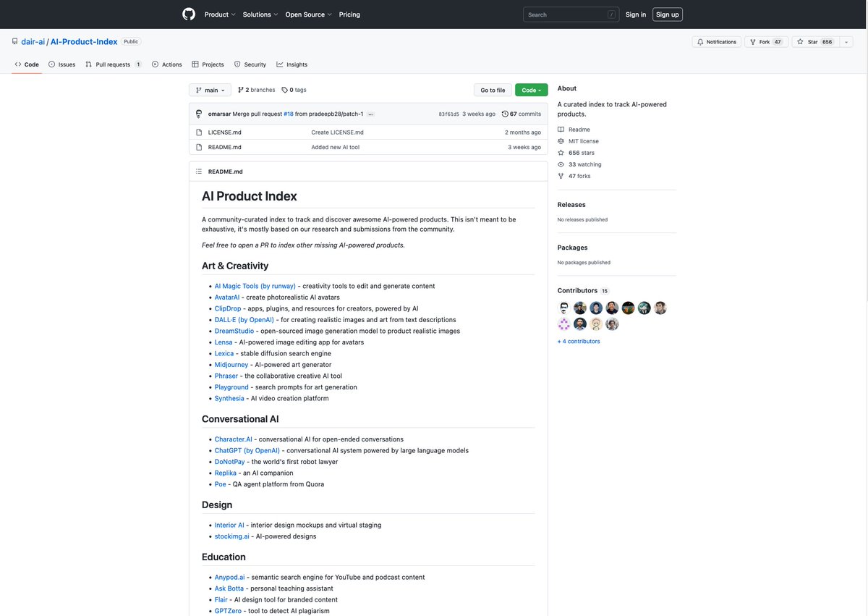
Task: Open the GPTZero link
Action: tap(228, 611)
